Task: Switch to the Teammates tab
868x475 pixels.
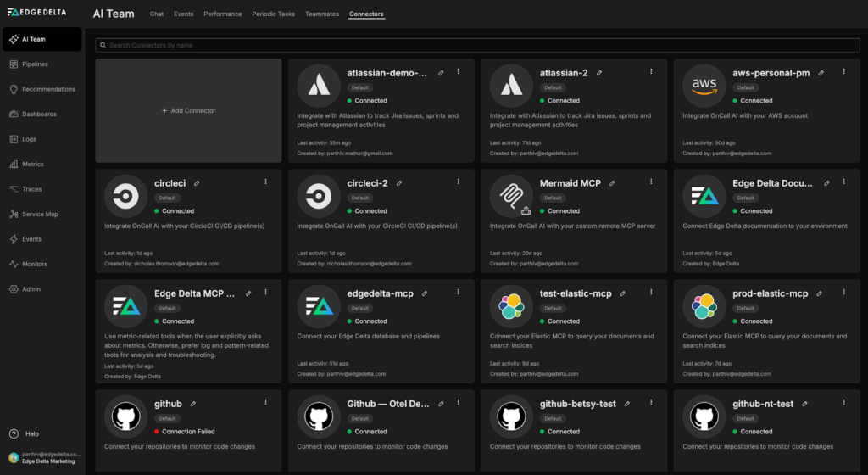Action: click(x=321, y=14)
